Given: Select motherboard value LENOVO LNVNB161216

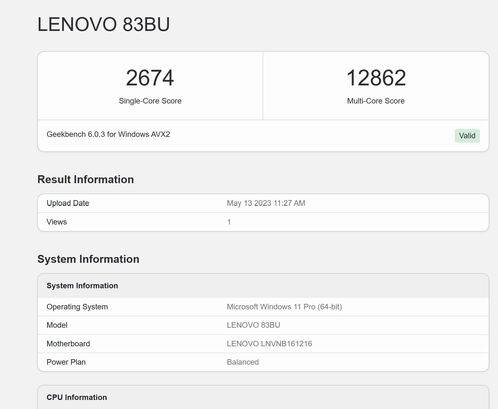Looking at the screenshot, I should [269, 344].
